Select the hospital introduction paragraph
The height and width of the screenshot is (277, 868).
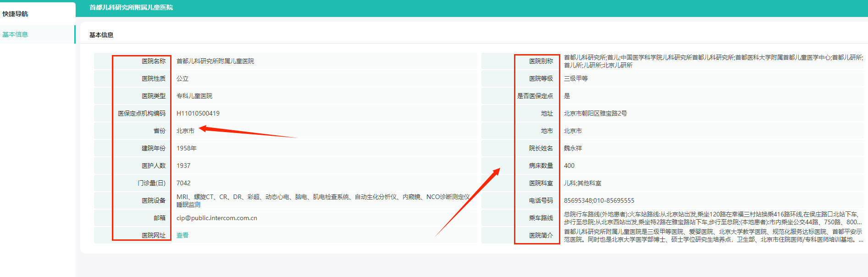click(713, 235)
